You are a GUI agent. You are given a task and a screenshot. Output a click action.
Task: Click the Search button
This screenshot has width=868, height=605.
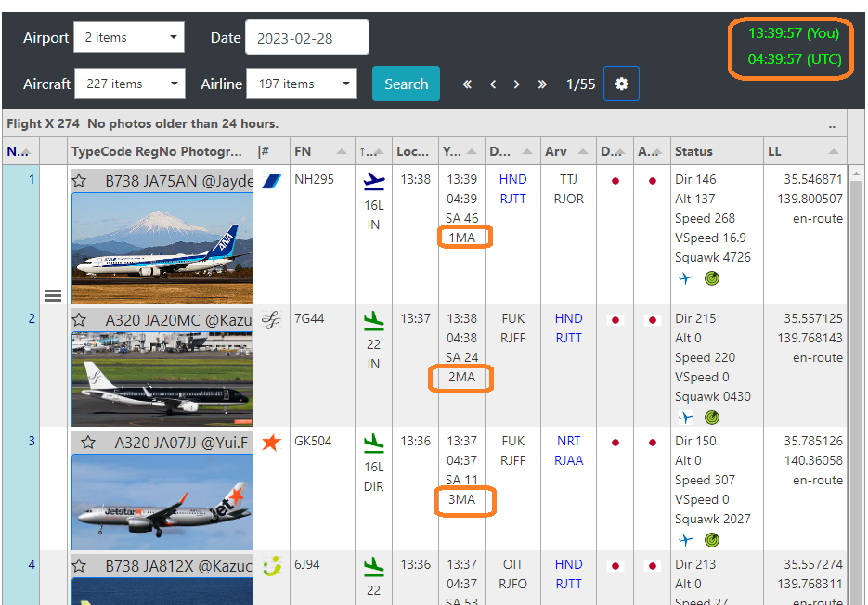(407, 84)
